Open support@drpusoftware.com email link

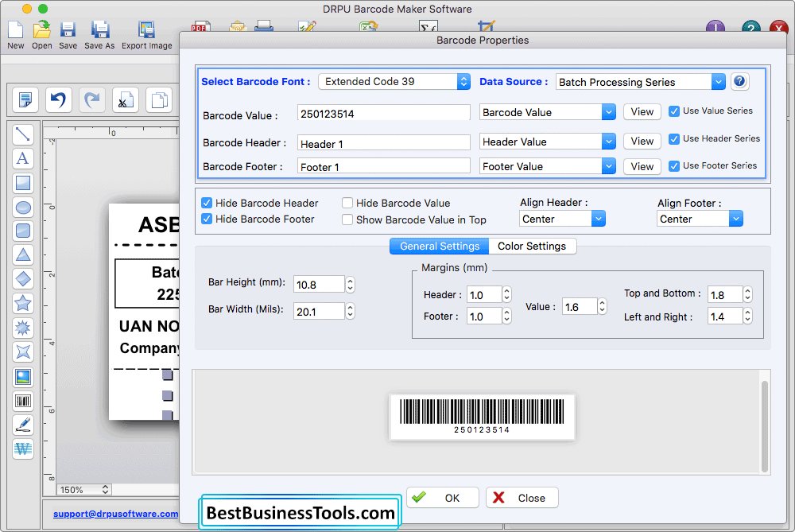[115, 514]
